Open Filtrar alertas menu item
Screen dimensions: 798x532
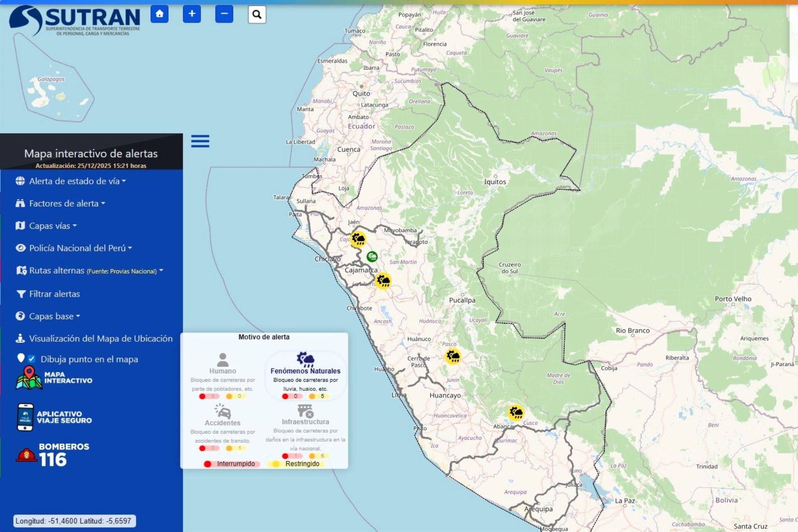click(54, 294)
